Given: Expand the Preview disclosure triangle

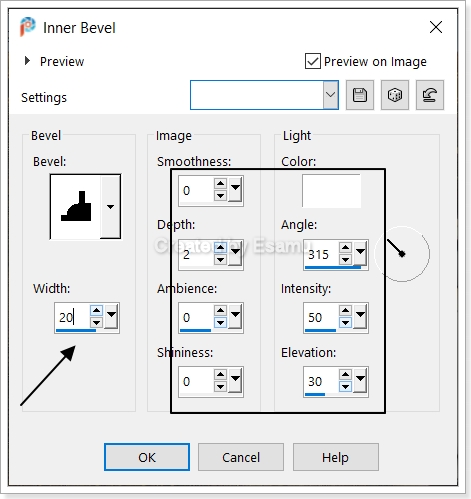Looking at the screenshot, I should tap(27, 61).
